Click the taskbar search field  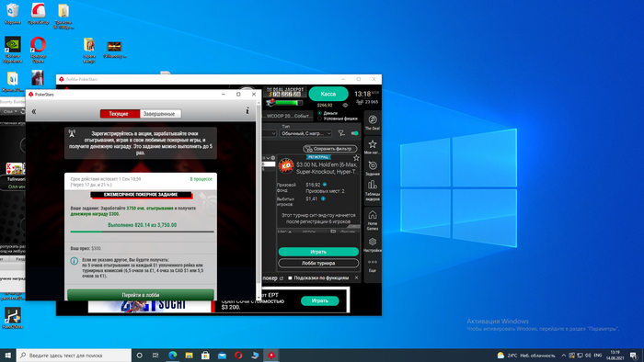click(74, 355)
